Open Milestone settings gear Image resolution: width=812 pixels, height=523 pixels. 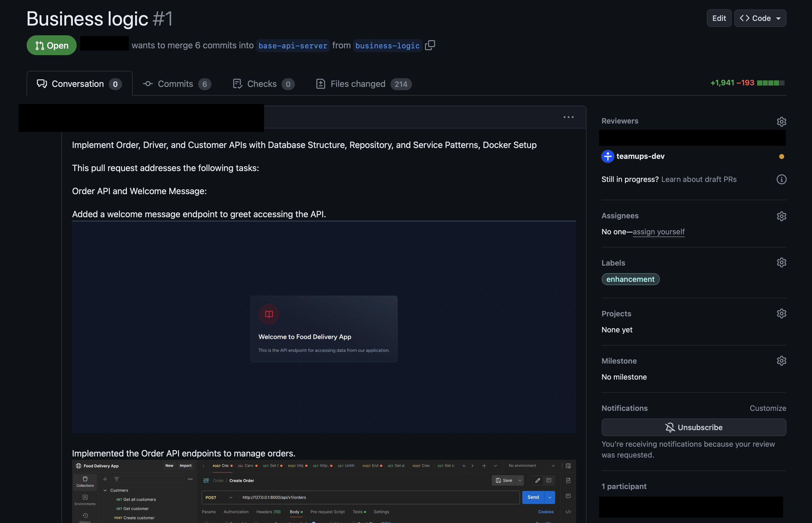point(781,361)
